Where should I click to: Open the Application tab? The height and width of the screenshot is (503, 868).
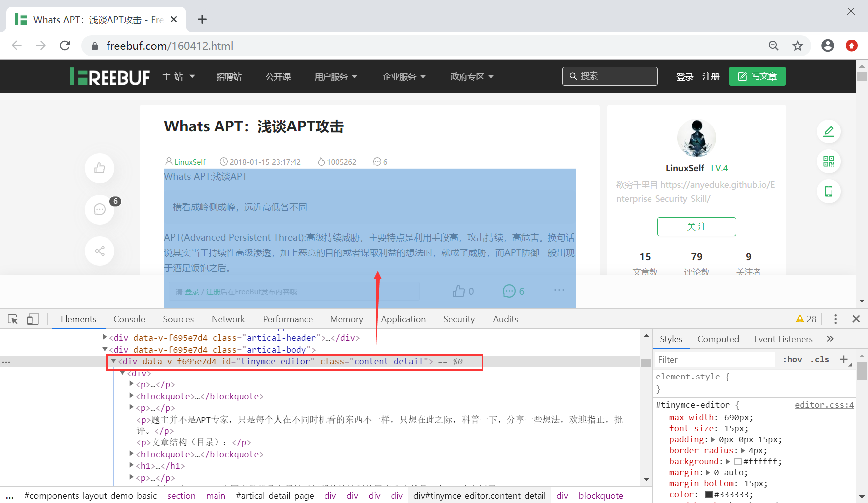coord(403,319)
